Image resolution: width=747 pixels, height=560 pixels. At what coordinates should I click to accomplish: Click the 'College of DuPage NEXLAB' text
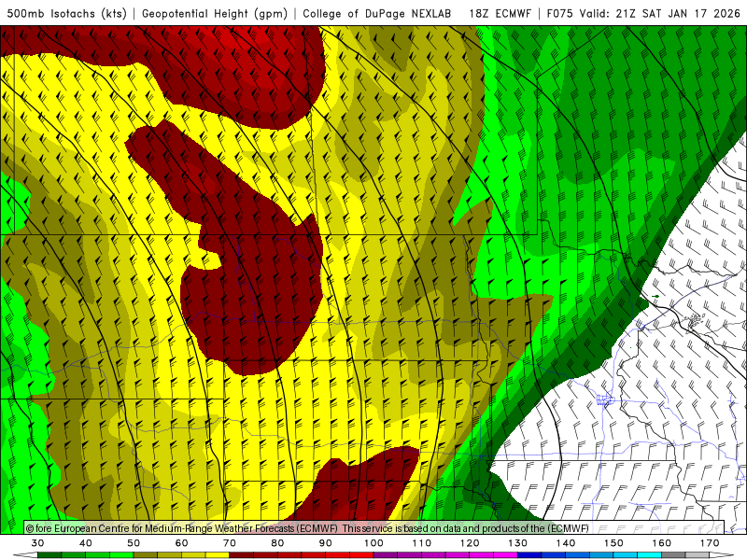[x=377, y=13]
